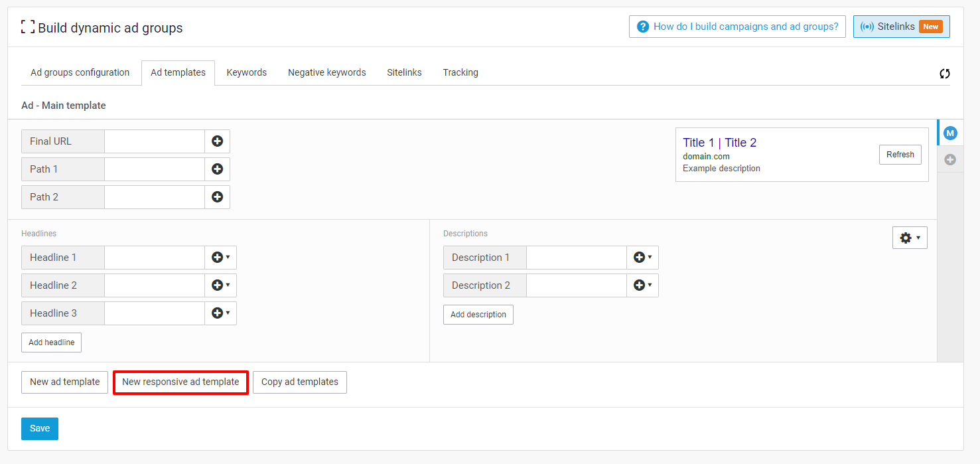Select the blue M main template icon
The width and height of the screenshot is (980, 464).
(950, 133)
